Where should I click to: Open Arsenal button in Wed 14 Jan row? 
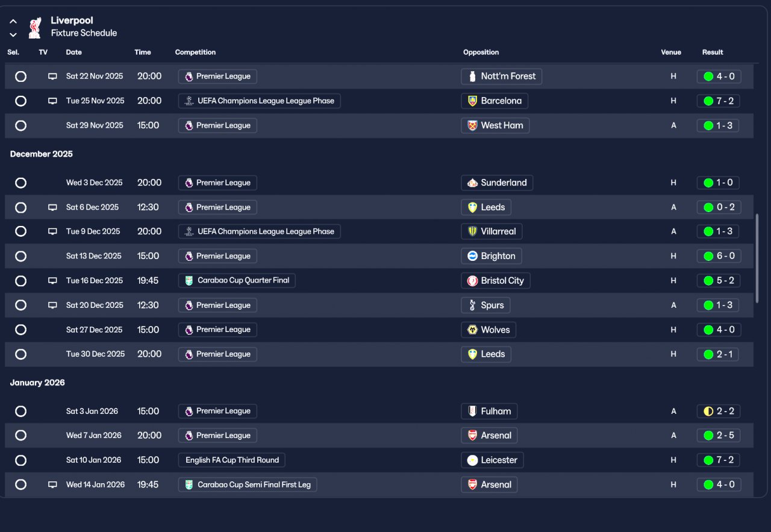[x=489, y=484]
